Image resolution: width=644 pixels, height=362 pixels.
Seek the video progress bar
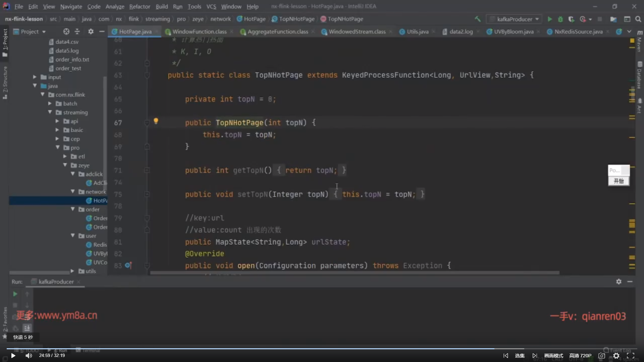click(322, 349)
